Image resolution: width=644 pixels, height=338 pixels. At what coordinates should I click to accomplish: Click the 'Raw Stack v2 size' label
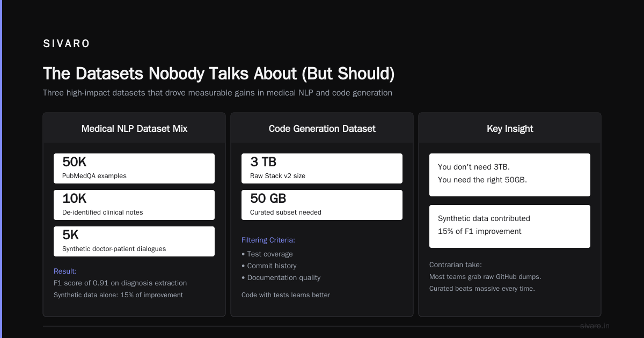pos(277,176)
